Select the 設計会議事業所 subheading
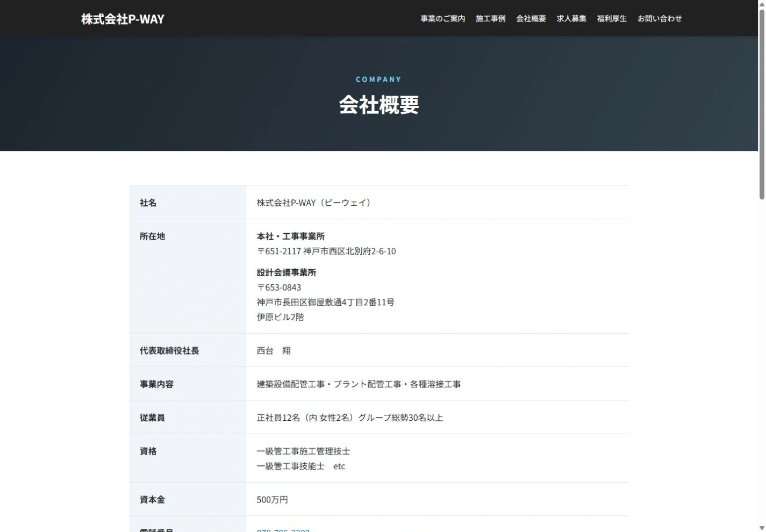The image size is (766, 532). pos(287,272)
